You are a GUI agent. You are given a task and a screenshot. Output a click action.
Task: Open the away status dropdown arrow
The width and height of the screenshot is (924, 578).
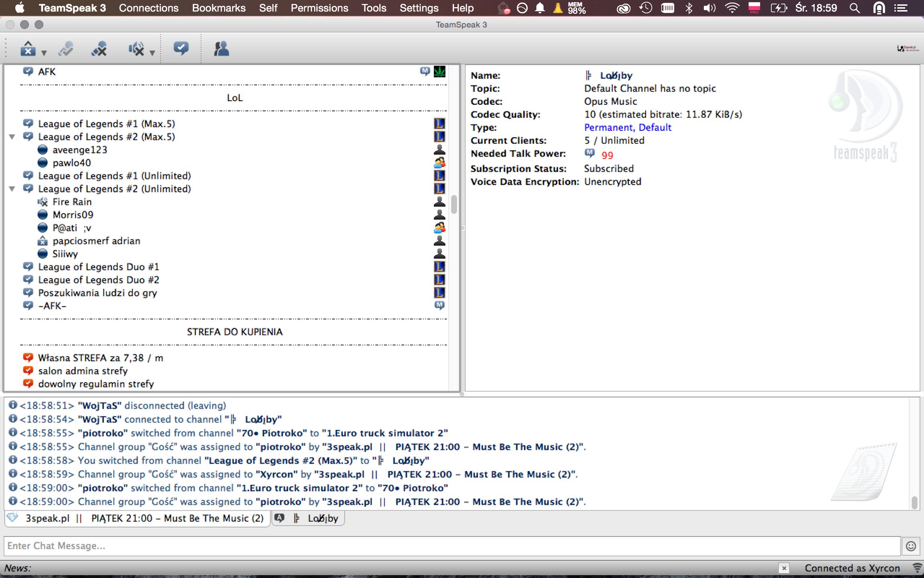pyautogui.click(x=44, y=53)
